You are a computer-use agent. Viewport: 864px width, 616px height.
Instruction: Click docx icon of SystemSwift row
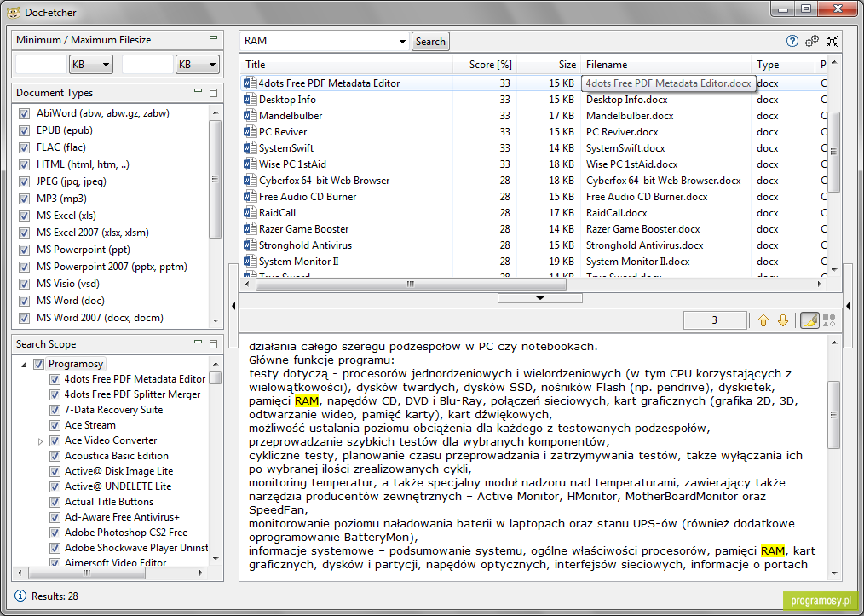pos(251,147)
